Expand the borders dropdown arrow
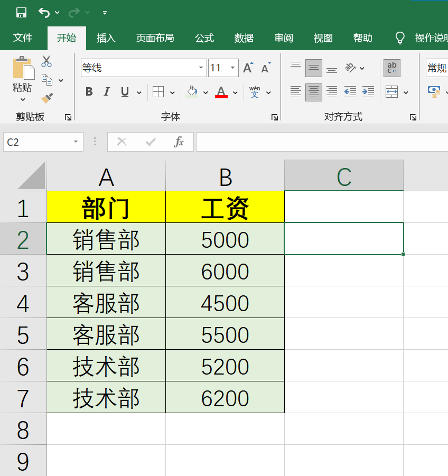The image size is (448, 476). (x=172, y=92)
